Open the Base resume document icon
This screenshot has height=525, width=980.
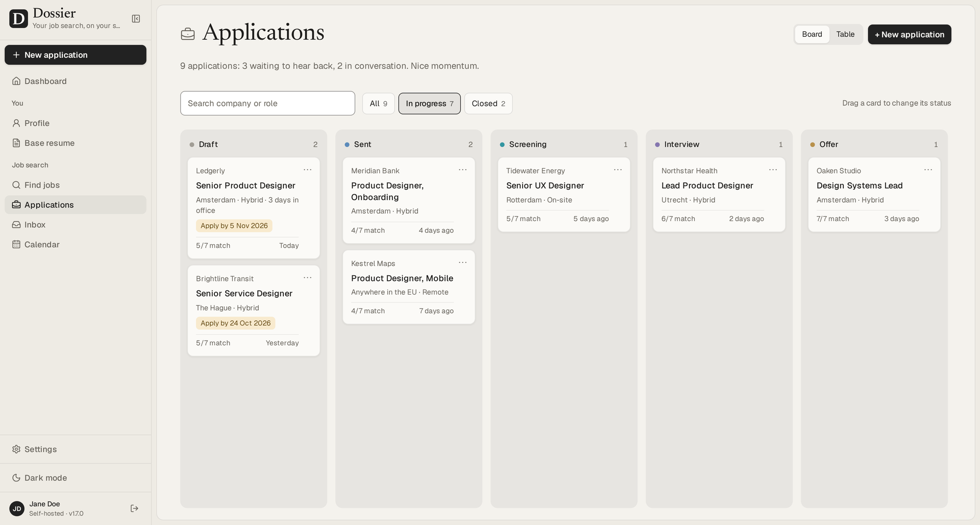click(x=16, y=143)
